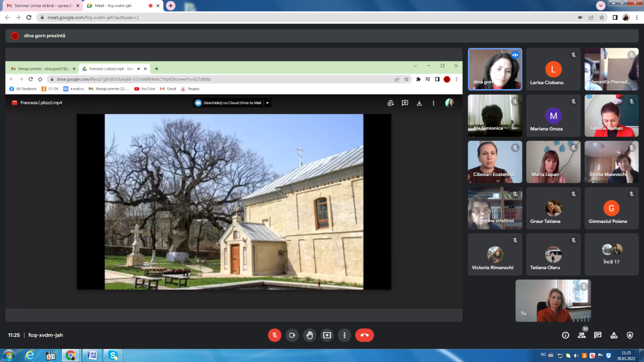Viewport: 644px width, 362px height.
Task: Open Microsoft Word from the taskbar
Action: 92,356
